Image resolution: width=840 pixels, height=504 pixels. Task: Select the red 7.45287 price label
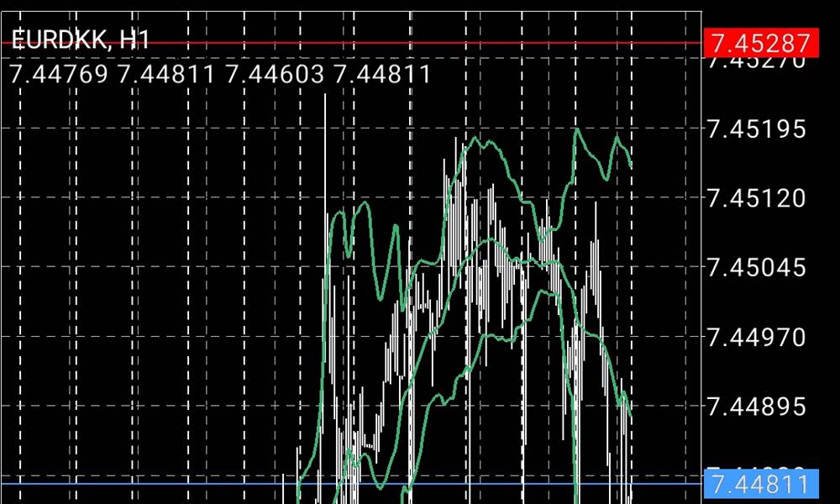(761, 42)
